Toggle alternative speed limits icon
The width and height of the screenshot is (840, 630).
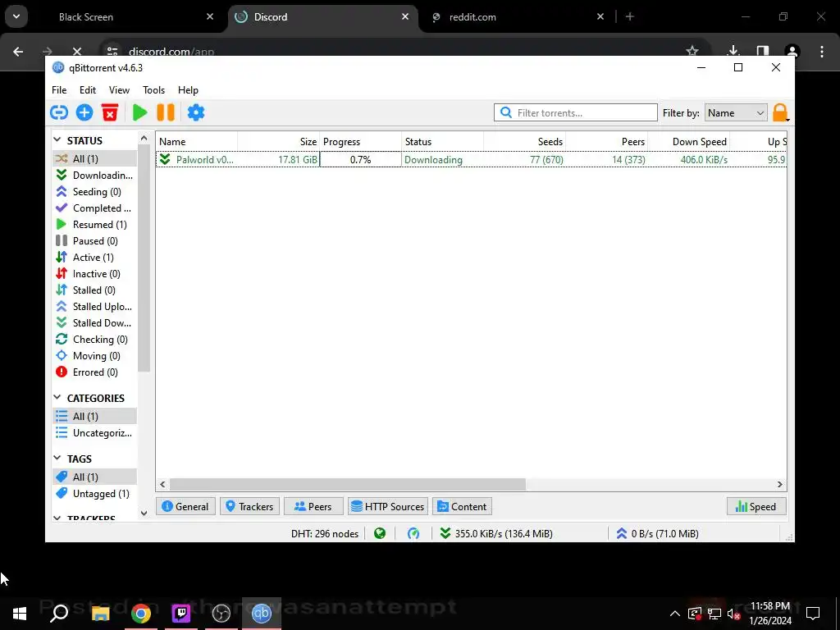413,533
